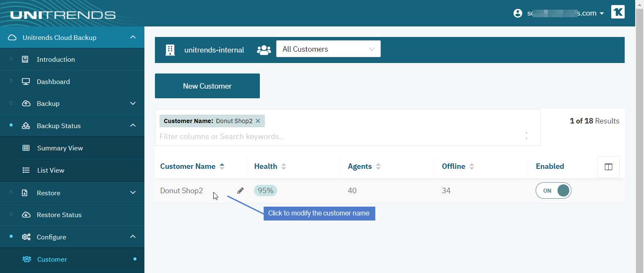The image size is (644, 273).
Task: Click the customers group icon in header bar
Action: point(264,50)
